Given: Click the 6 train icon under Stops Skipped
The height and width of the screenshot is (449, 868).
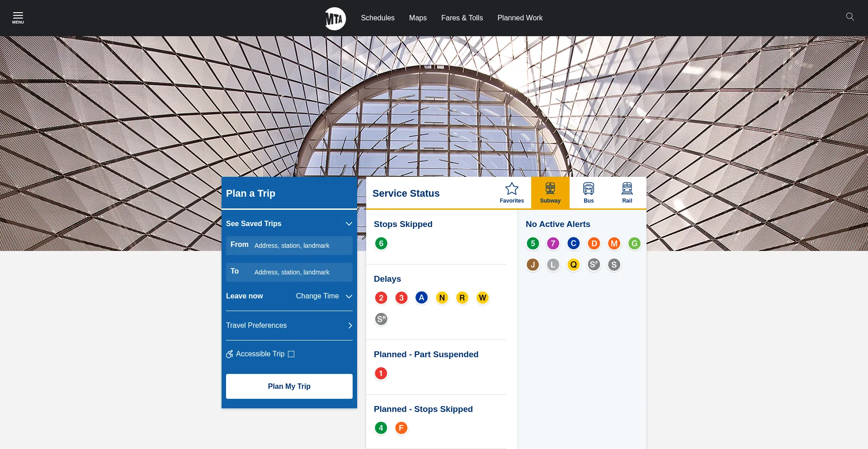Looking at the screenshot, I should click(x=381, y=244).
